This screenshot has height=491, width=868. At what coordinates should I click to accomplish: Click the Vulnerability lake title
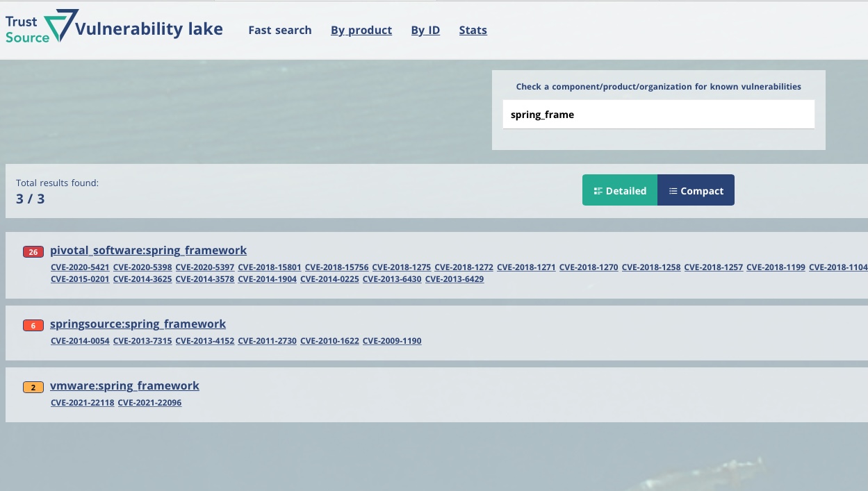click(x=149, y=29)
